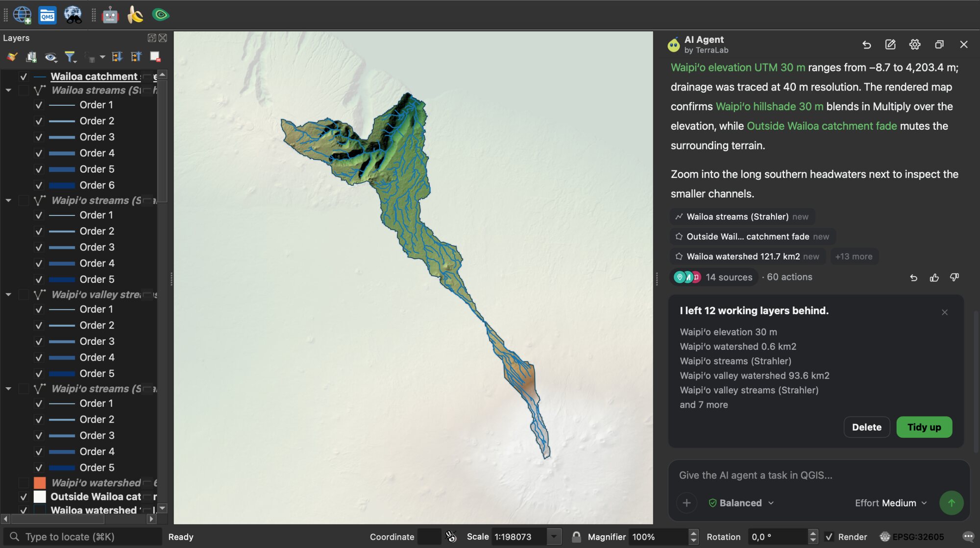Open the filter legend dropdown arrow
Viewport: 980px width, 548px height.
tap(102, 57)
